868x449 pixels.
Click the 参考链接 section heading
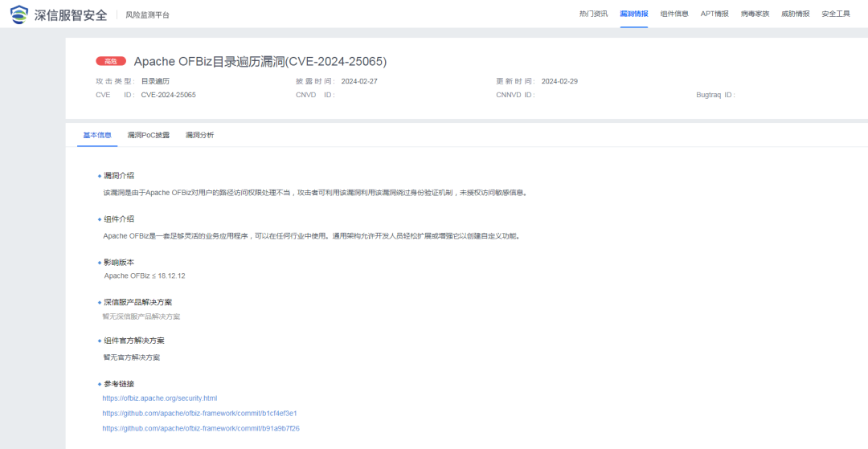click(119, 384)
